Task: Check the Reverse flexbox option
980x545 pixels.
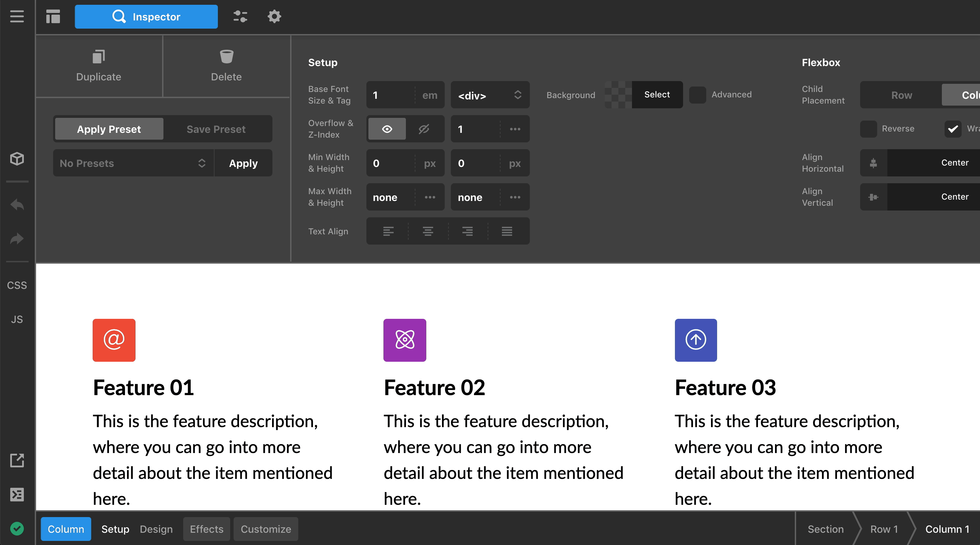Action: tap(868, 129)
